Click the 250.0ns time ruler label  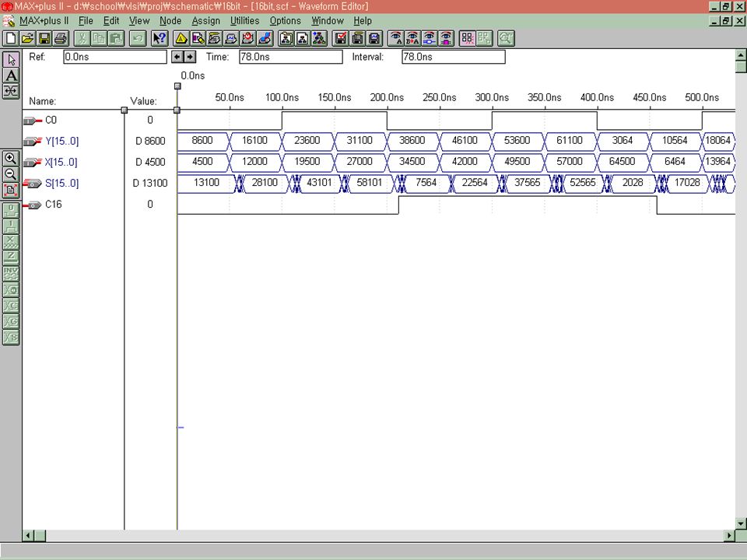click(439, 98)
